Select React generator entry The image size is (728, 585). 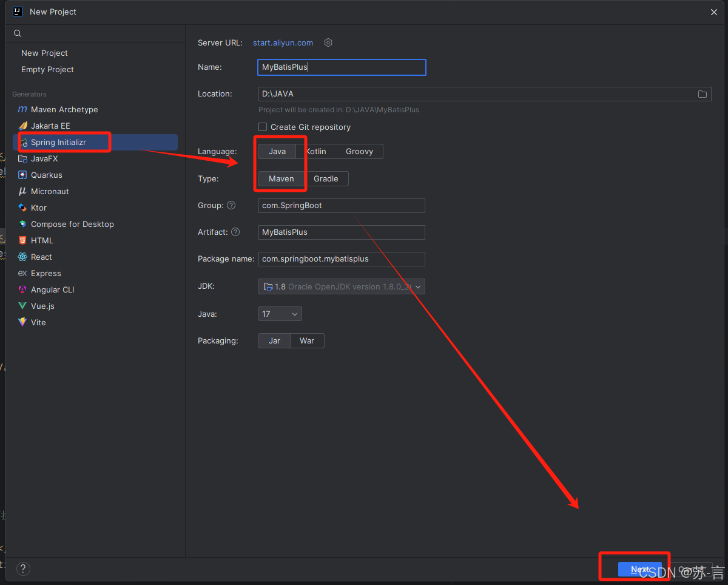tap(41, 257)
